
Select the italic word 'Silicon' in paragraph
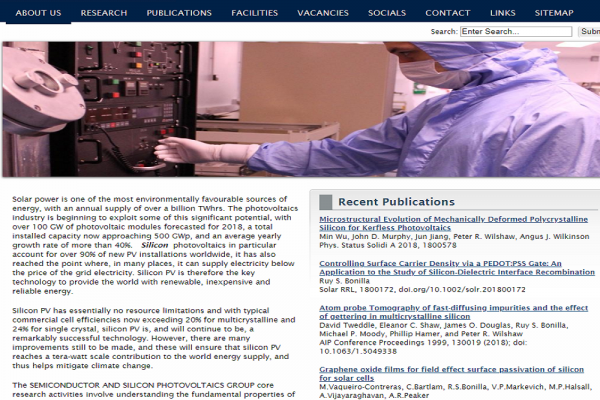click(x=155, y=245)
